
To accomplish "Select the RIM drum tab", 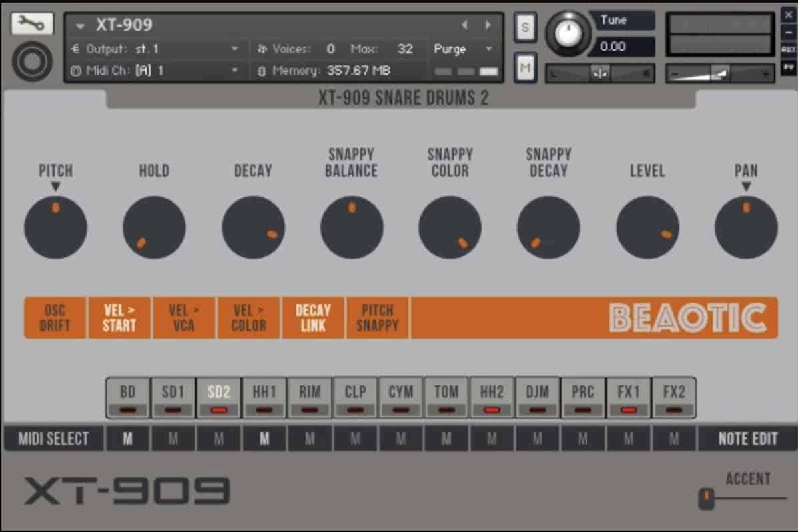I will [310, 398].
